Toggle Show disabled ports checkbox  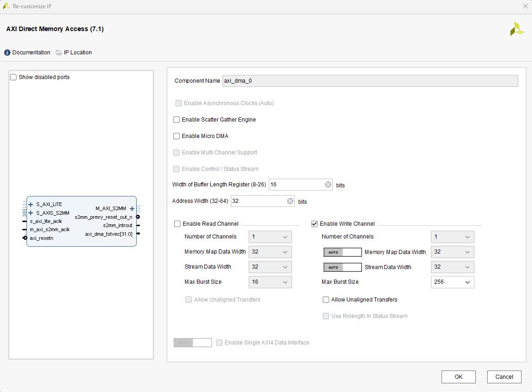[x=13, y=77]
